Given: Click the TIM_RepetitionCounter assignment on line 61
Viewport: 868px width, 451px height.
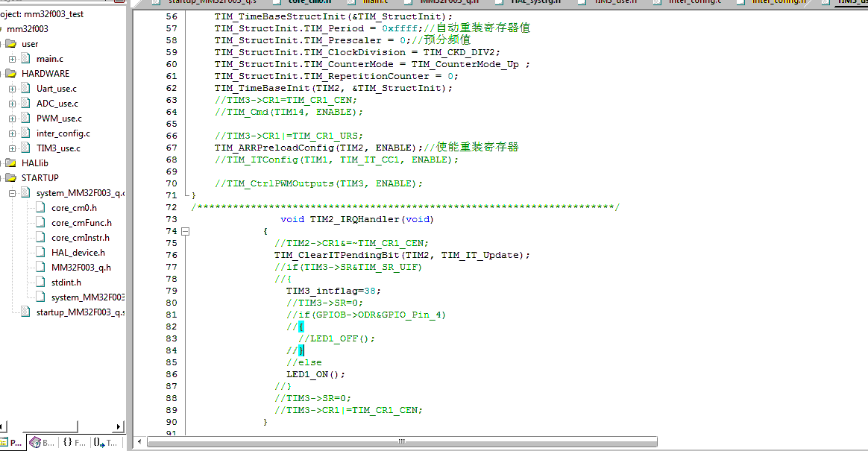Looking at the screenshot, I should click(336, 76).
